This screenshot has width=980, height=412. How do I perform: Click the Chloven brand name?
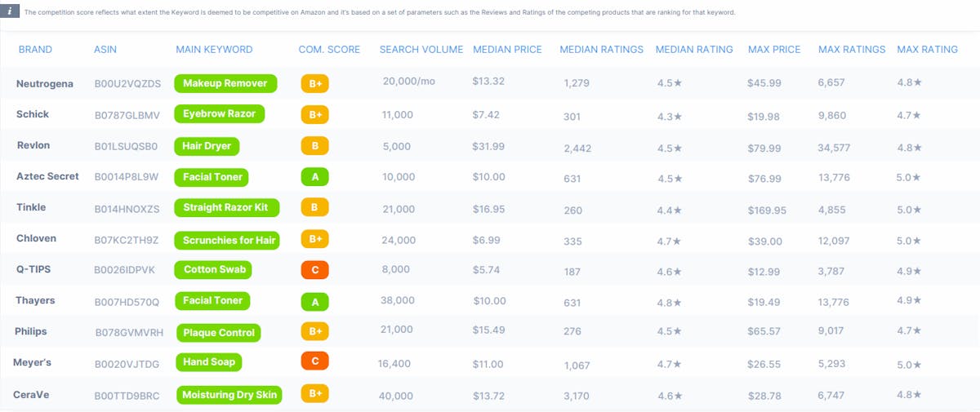[36, 238]
